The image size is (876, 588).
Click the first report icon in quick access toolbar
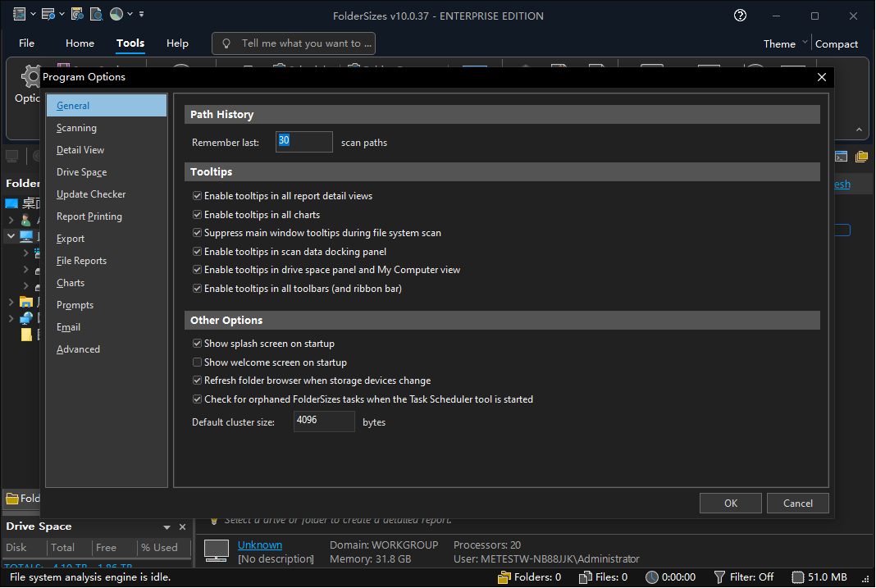pyautogui.click(x=20, y=14)
